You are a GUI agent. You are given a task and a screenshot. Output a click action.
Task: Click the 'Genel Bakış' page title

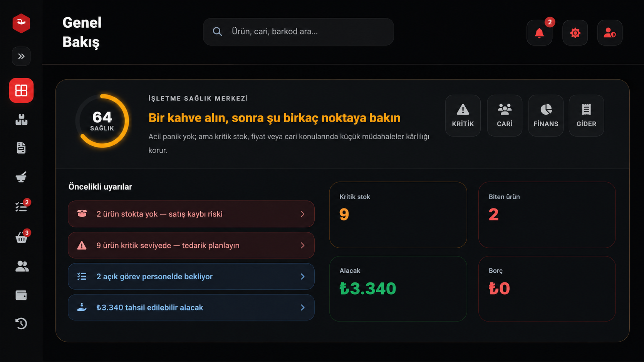(x=82, y=32)
